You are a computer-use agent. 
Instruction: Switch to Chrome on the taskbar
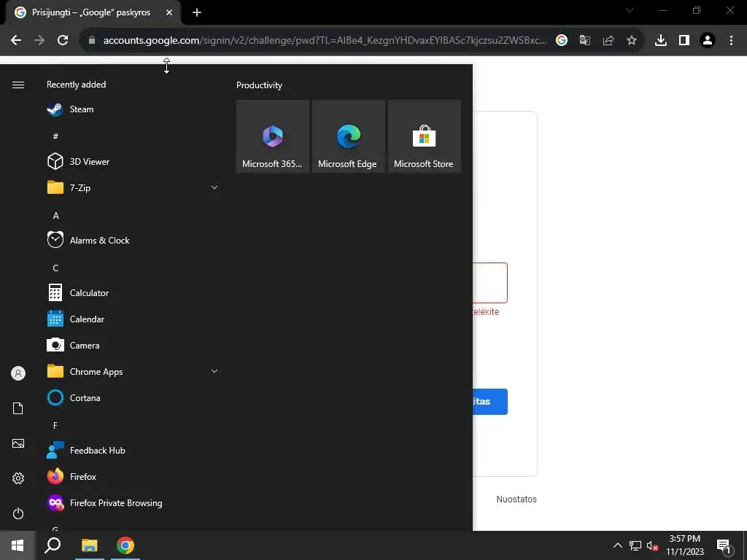[x=125, y=545]
